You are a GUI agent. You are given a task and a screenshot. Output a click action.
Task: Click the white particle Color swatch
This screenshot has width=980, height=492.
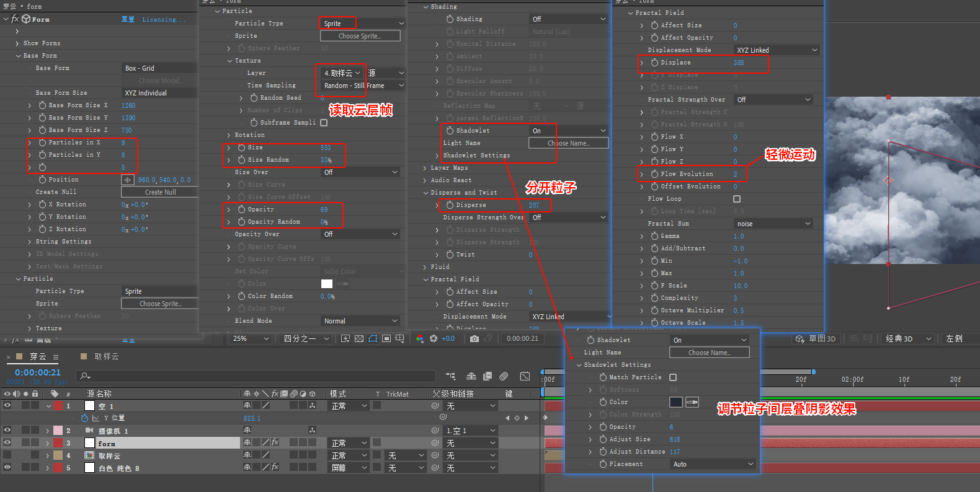tap(327, 284)
